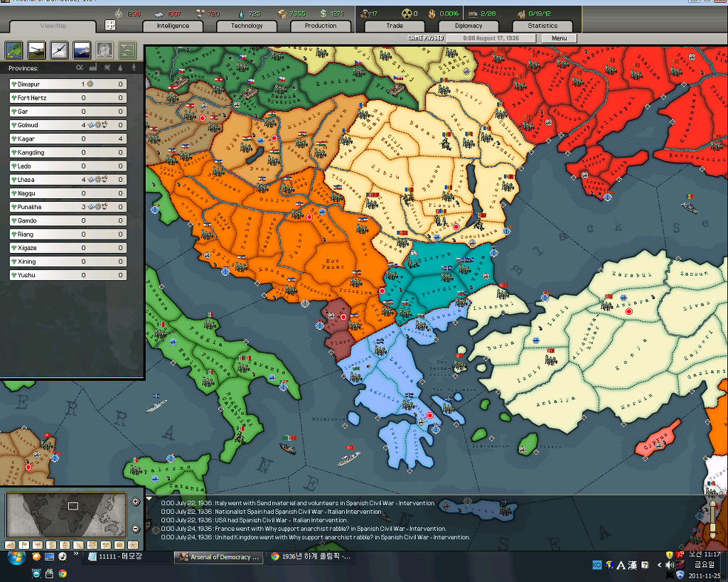Image resolution: width=728 pixels, height=582 pixels.
Task: Click the system tray volume speaker icon
Action: click(669, 565)
